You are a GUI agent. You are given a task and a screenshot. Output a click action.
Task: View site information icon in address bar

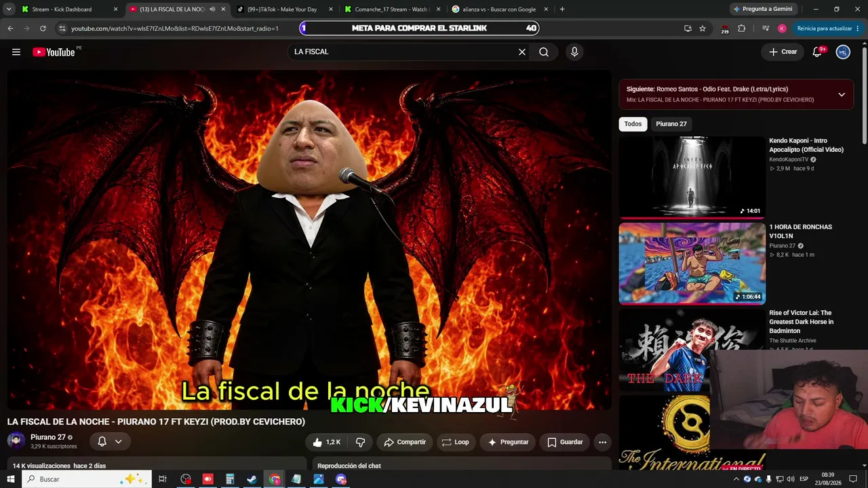(62, 28)
